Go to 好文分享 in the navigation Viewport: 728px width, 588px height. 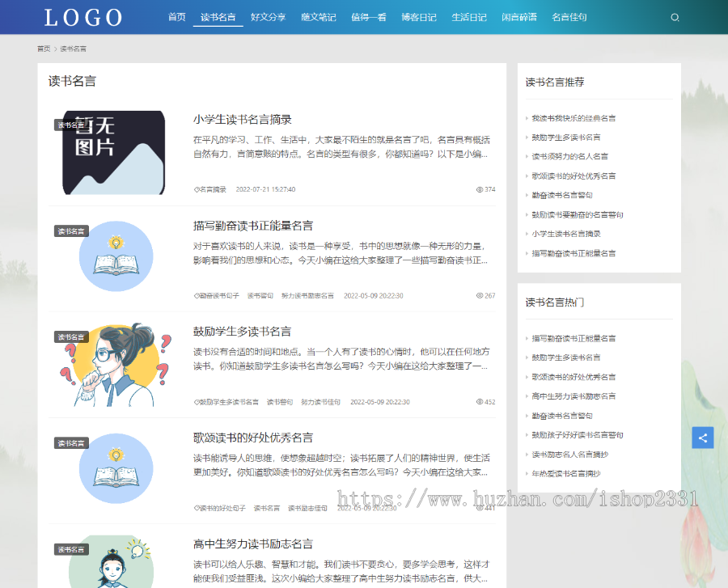point(269,17)
